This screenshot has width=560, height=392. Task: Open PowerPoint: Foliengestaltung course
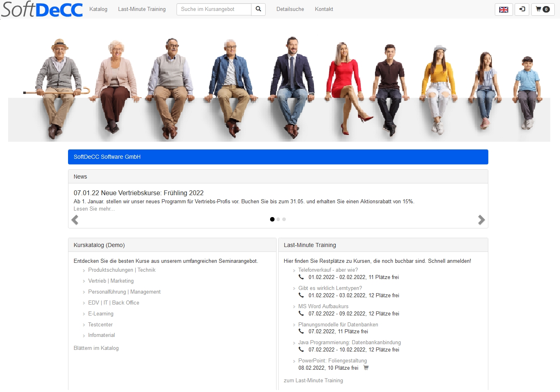coord(332,361)
